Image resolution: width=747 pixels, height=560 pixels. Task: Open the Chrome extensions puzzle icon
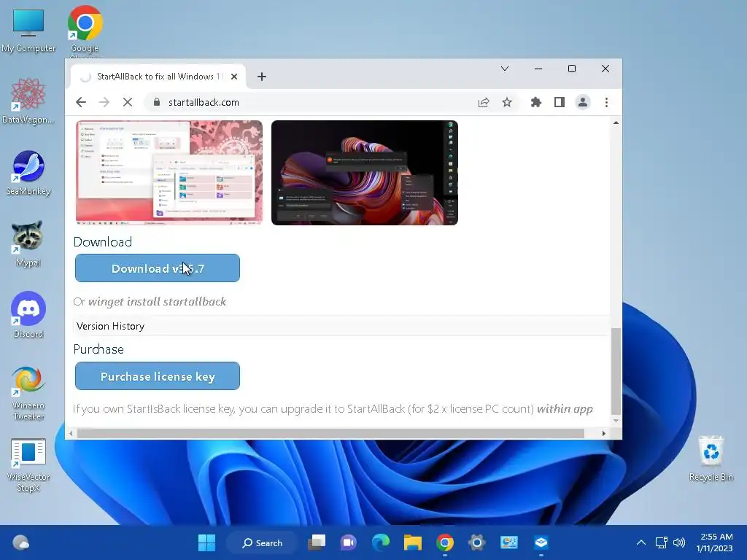coord(536,102)
